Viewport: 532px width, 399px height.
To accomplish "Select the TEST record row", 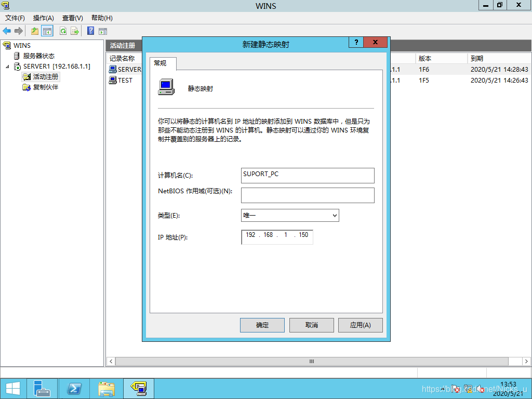I will point(125,80).
